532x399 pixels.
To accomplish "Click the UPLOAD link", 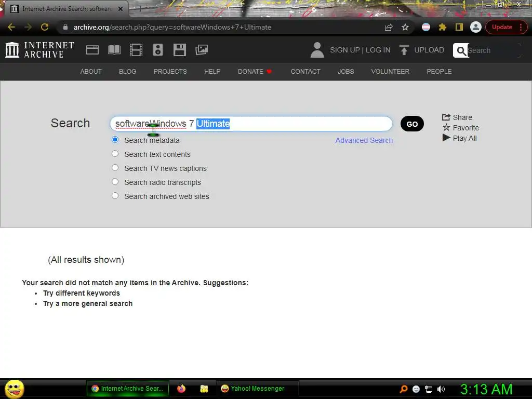I will point(429,50).
